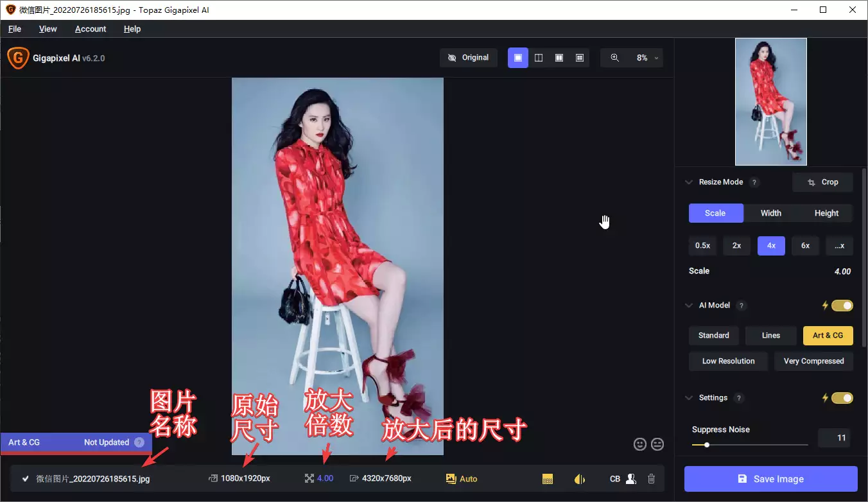Viewport: 868px width, 502px height.
Task: Click the Auto model image icon
Action: click(451, 478)
